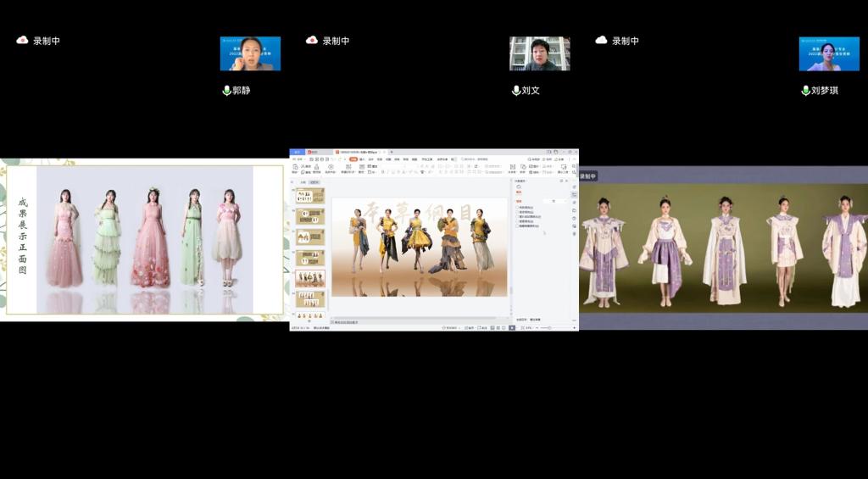Click the zoom-in plus icon in WPS
This screenshot has height=479, width=868.
(x=574, y=327)
